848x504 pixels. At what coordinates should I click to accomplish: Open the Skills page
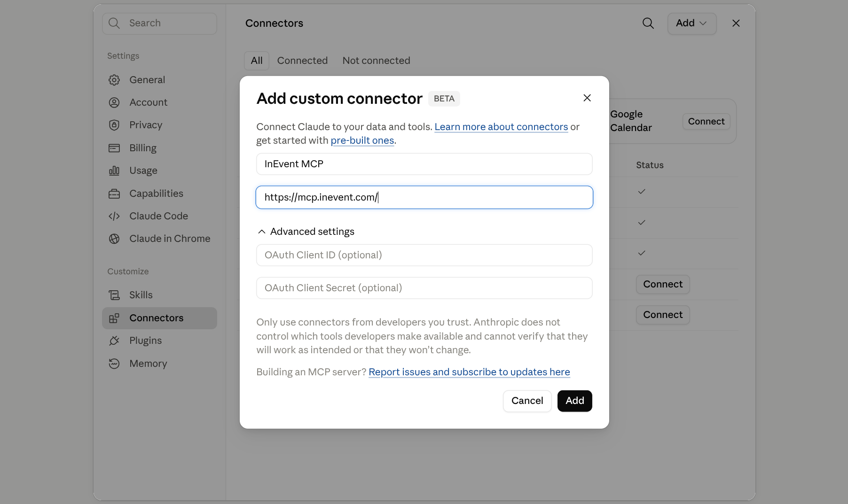coord(159,295)
